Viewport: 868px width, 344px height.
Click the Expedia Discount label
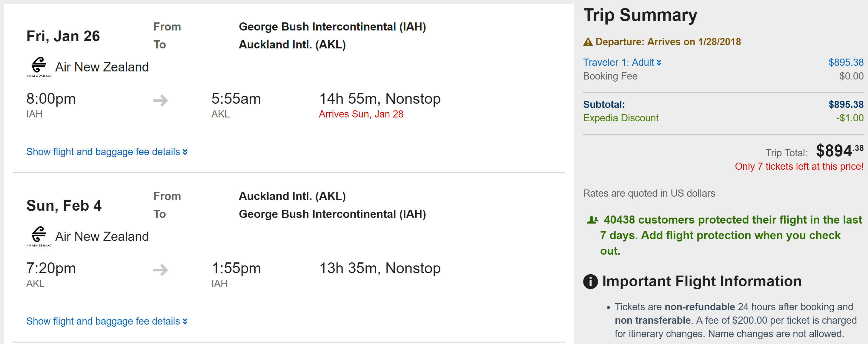tap(621, 118)
